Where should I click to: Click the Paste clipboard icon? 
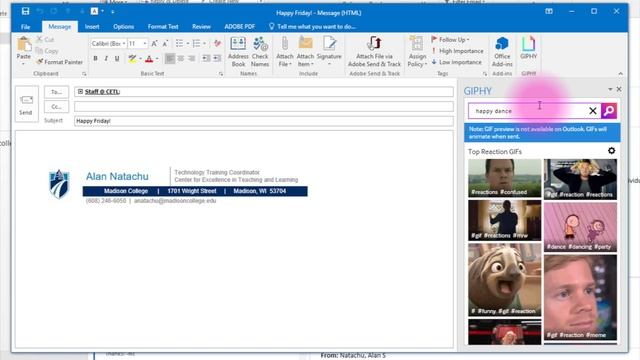24,44
